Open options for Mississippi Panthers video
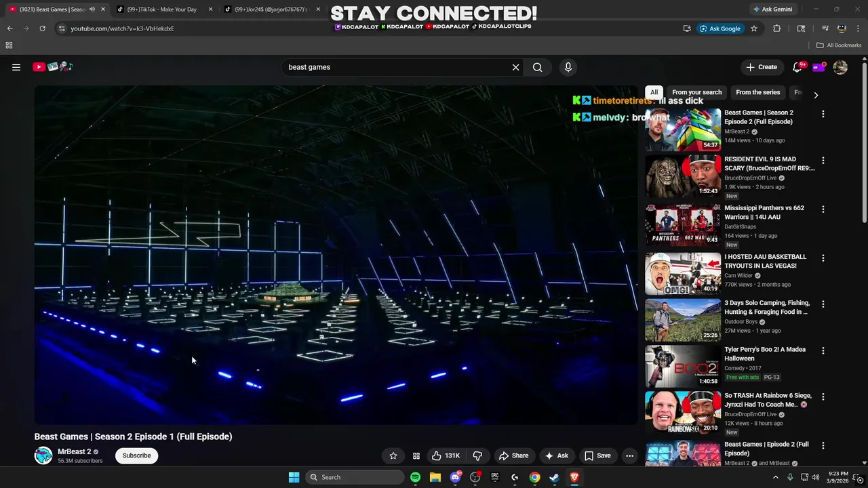The height and width of the screenshot is (488, 868). tap(823, 209)
